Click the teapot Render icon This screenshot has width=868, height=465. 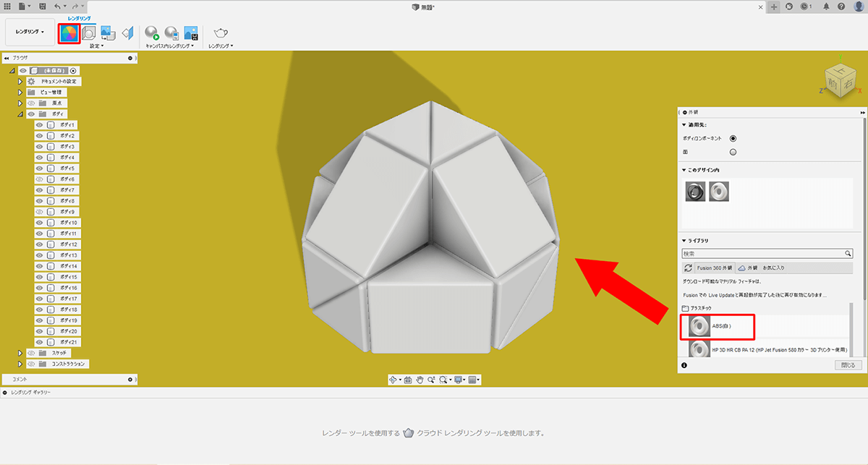click(220, 33)
